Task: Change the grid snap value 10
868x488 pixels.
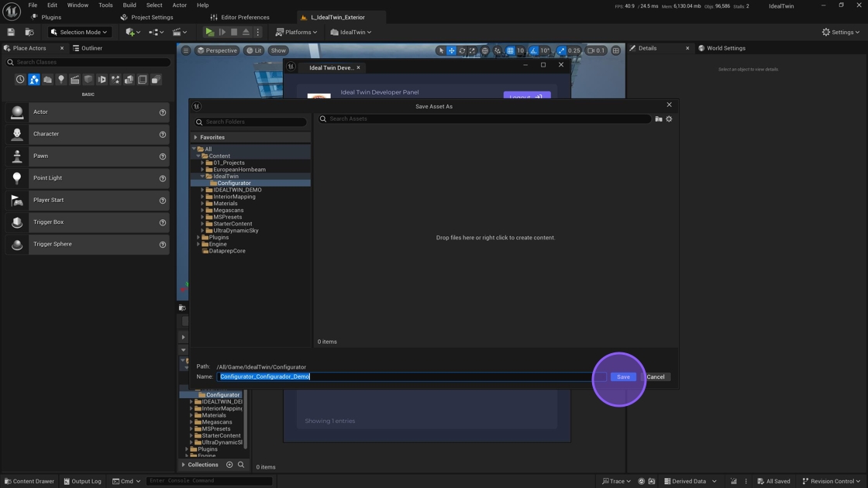Action: [520, 50]
